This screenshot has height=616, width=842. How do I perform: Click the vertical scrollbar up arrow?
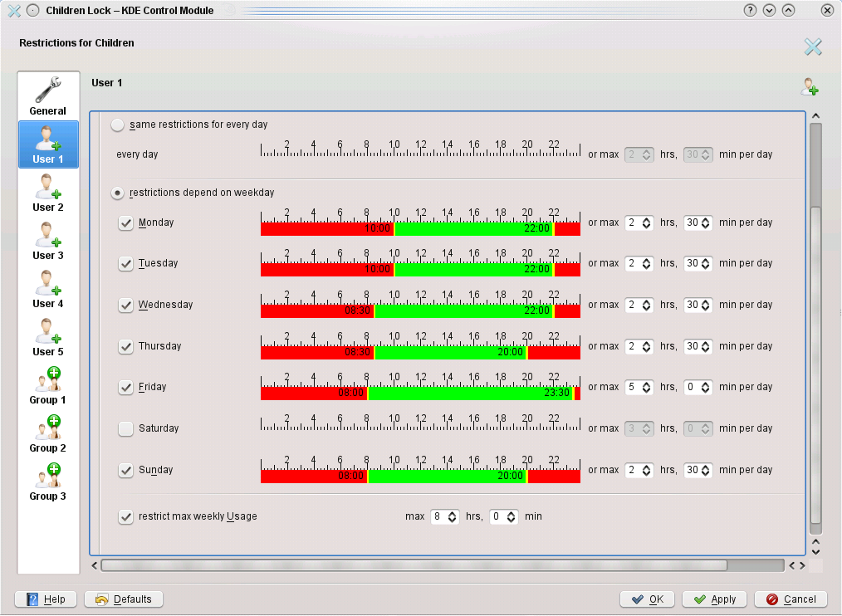pyautogui.click(x=815, y=116)
